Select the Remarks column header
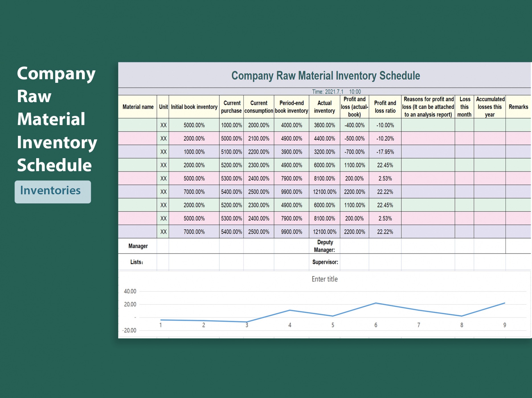532x398 pixels. tap(518, 107)
